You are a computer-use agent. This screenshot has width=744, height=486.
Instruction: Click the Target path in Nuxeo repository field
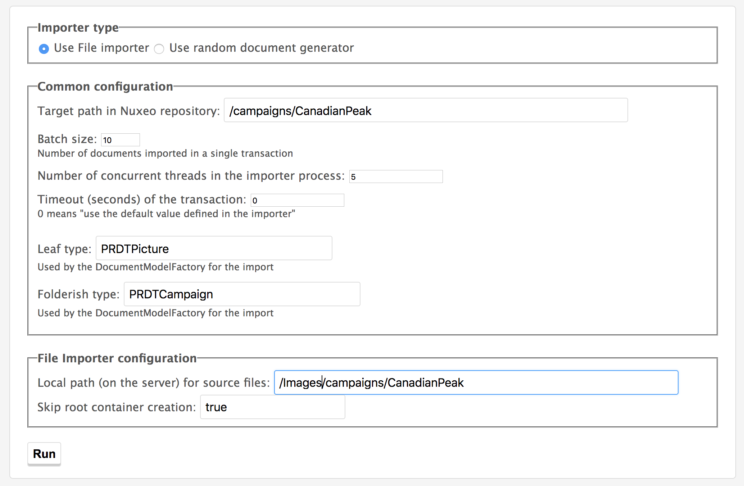(x=426, y=111)
